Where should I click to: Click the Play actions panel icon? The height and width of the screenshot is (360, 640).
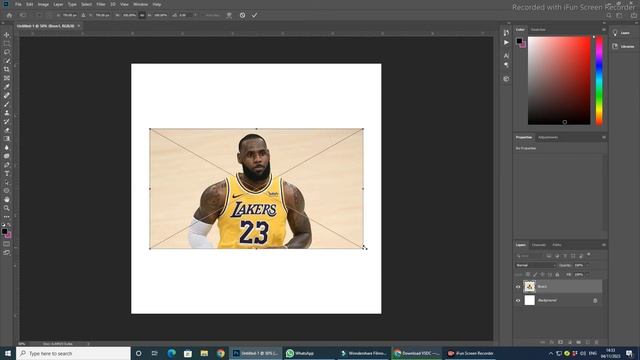(506, 42)
